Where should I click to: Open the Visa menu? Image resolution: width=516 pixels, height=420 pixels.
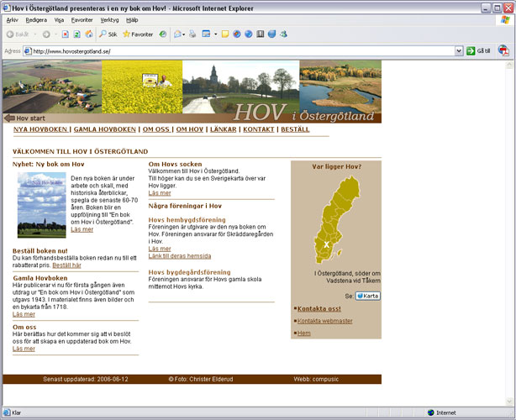59,20
